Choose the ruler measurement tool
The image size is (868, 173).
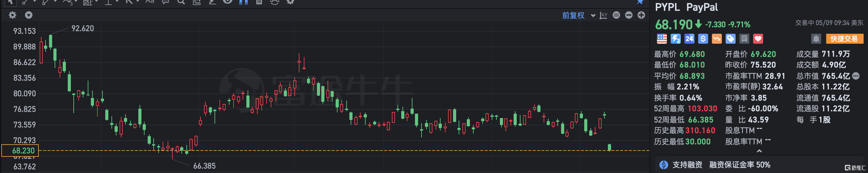(x=196, y=2)
